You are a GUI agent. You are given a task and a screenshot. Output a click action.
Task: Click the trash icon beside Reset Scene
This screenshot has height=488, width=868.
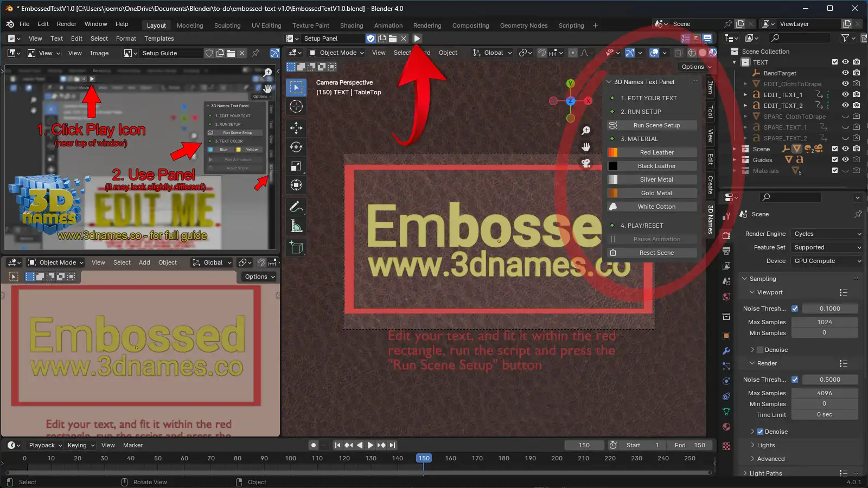point(613,253)
